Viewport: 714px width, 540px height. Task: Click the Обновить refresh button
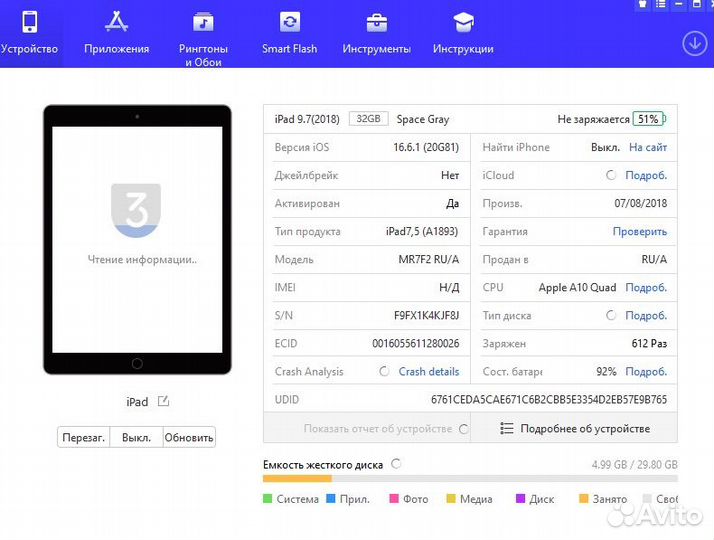pyautogui.click(x=189, y=438)
